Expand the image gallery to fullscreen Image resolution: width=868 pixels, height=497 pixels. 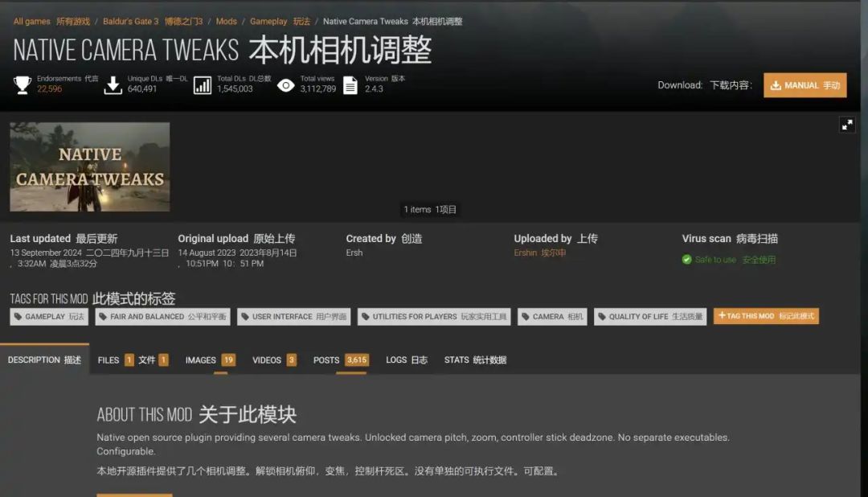tap(847, 125)
